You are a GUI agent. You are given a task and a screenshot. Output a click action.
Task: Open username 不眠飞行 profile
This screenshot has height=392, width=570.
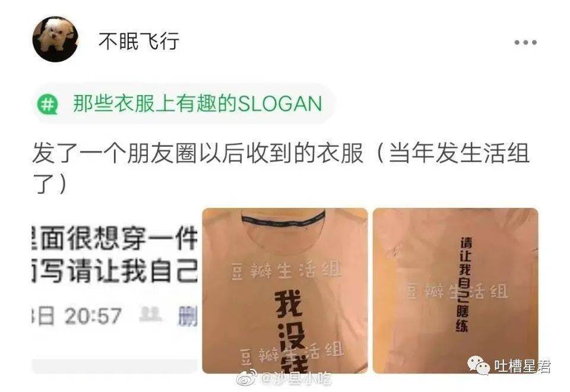[x=138, y=40]
